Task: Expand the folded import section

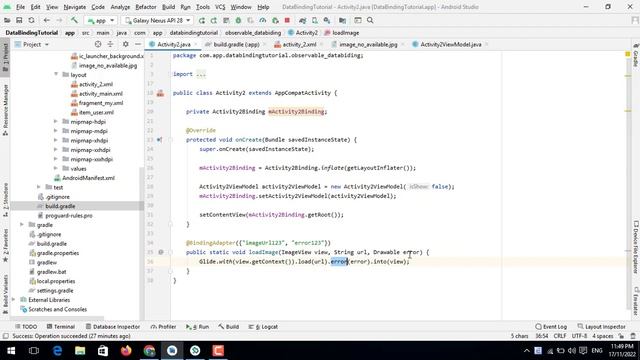Action: tap(201, 74)
